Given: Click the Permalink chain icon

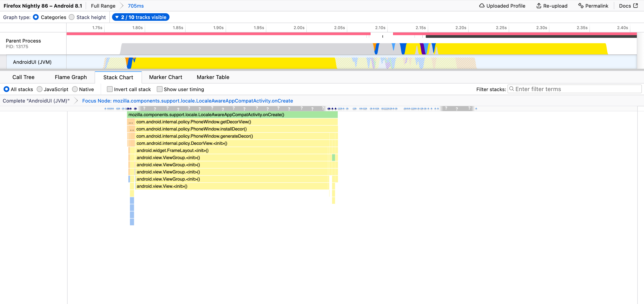Looking at the screenshot, I should [x=580, y=6].
